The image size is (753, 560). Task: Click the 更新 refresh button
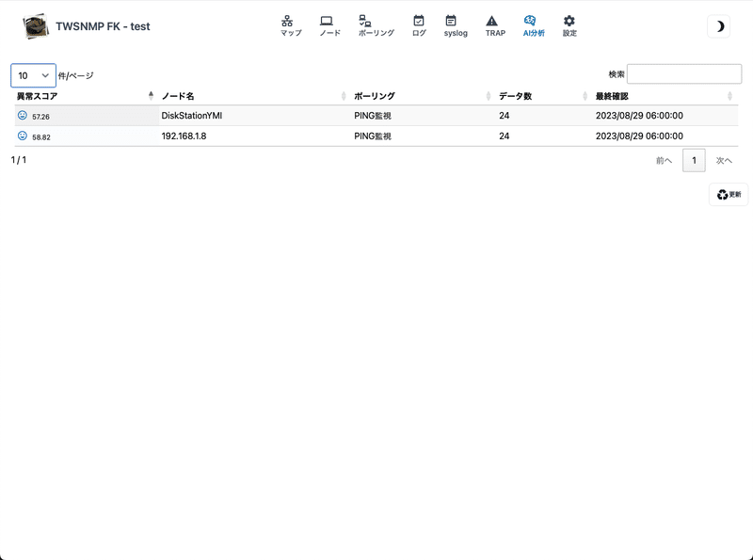729,195
